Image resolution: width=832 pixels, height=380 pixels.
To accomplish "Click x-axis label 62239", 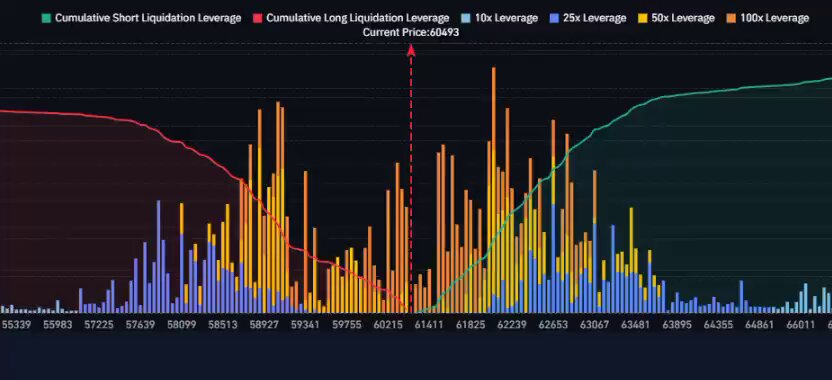I will click(x=512, y=324).
